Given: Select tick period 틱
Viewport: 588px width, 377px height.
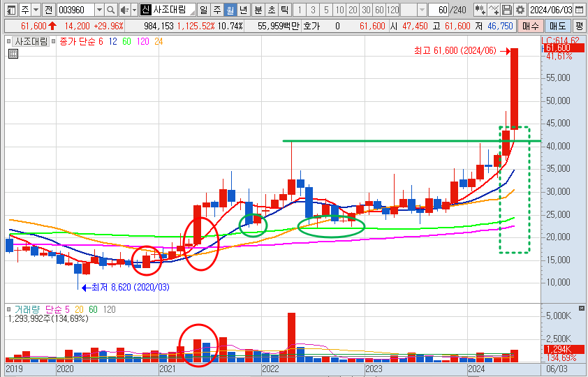Looking at the screenshot, I should tap(285, 10).
